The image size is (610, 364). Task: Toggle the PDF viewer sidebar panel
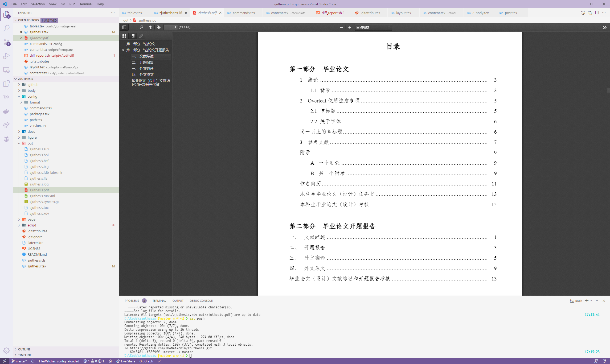124,27
